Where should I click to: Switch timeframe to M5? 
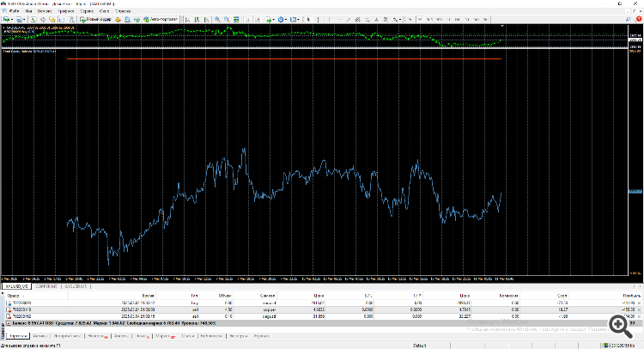click(421, 19)
